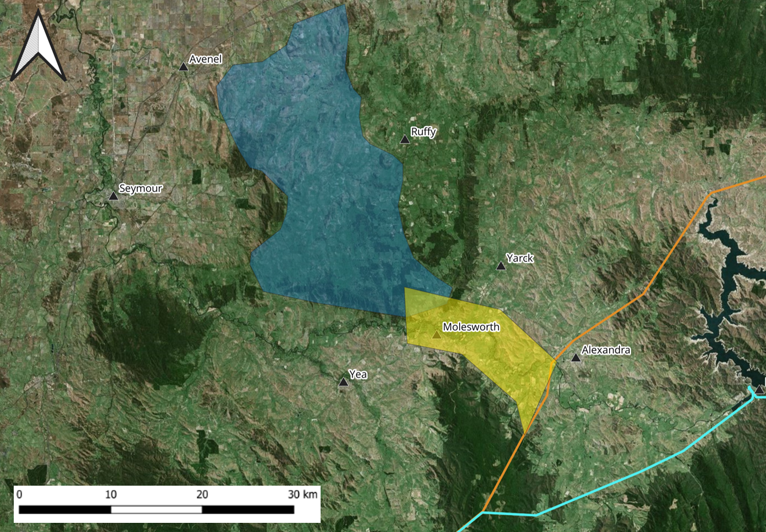Click the Avenel label text
766x532 pixels.
[206, 59]
